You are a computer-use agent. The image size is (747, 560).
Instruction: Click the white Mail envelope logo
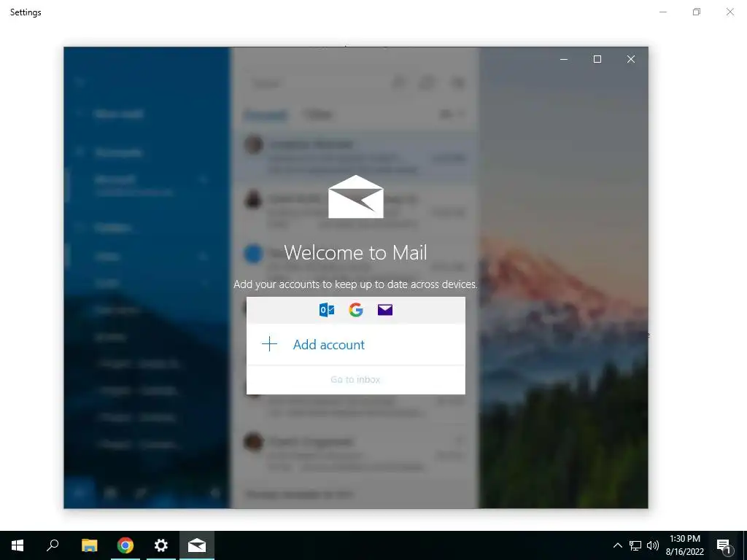tap(356, 197)
